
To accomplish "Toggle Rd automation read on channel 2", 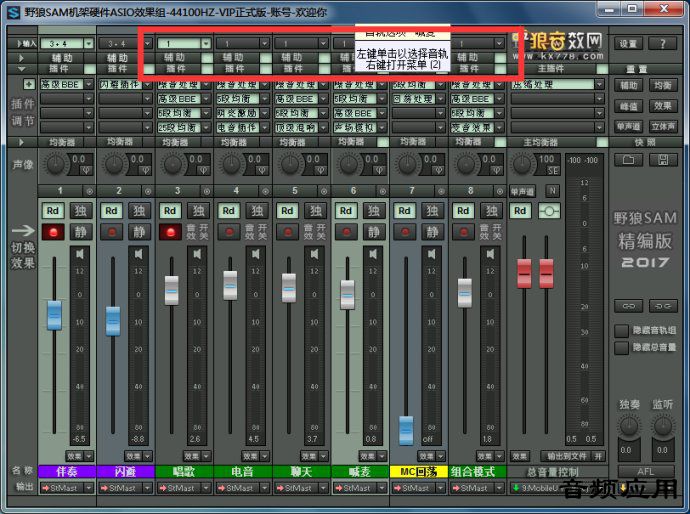I will coord(111,211).
